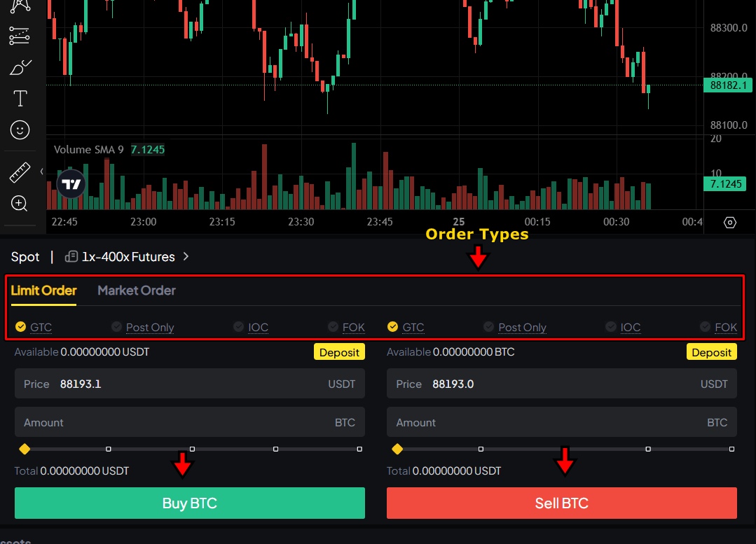Screen dimensions: 756x544
Task: Open chart settings via the hexagon gear
Action: [x=729, y=222]
